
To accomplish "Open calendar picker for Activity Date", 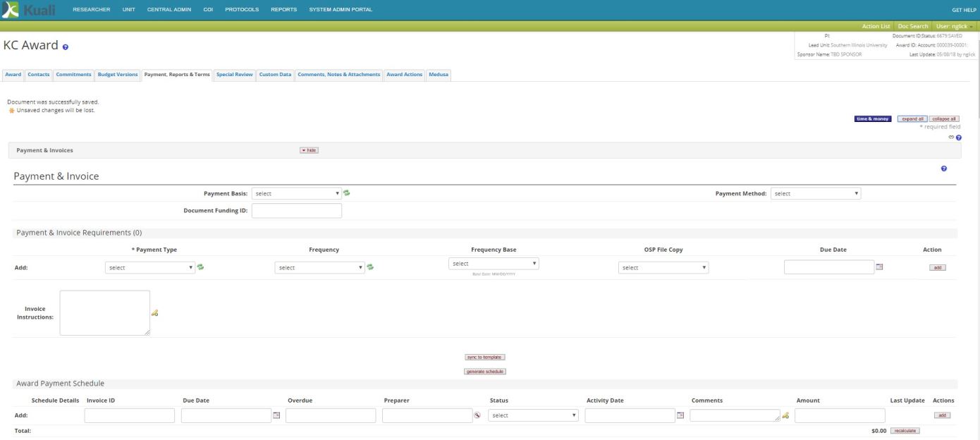I will 680,415.
